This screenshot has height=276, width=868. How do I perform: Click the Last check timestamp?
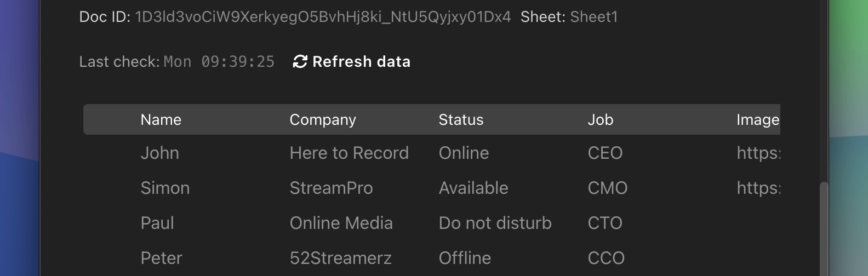(x=219, y=62)
